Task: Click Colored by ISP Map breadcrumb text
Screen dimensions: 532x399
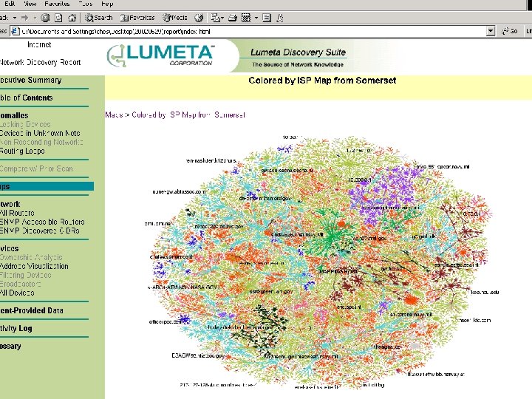Action: click(x=188, y=115)
